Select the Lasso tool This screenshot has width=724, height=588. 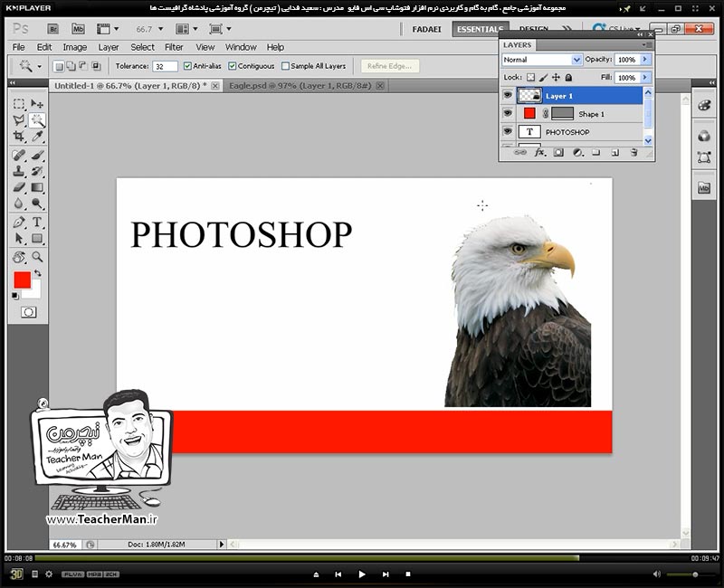[18, 120]
